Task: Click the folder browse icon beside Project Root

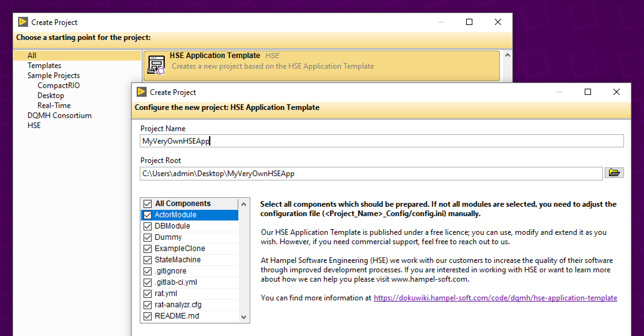Action: click(x=614, y=173)
